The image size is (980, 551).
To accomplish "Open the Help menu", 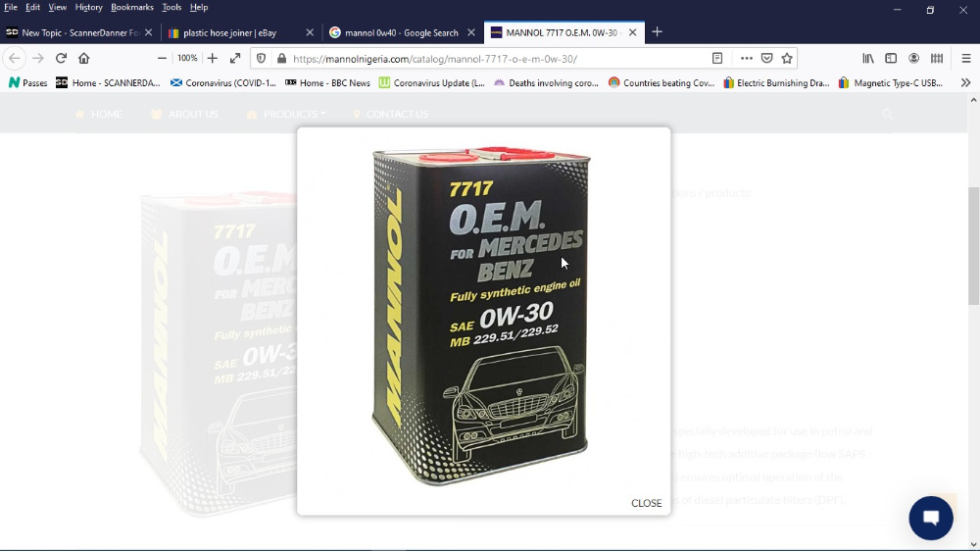I will coord(199,8).
